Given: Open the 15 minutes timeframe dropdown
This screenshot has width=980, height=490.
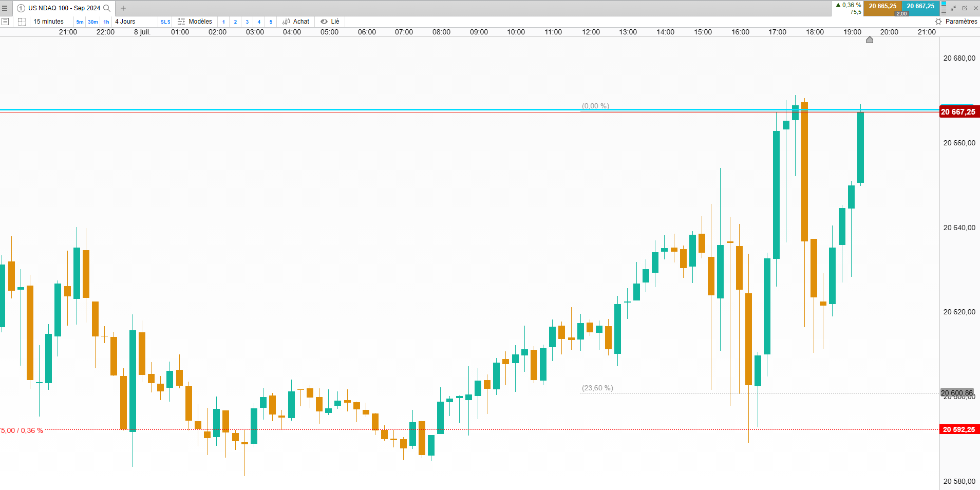Looking at the screenshot, I should [x=49, y=22].
